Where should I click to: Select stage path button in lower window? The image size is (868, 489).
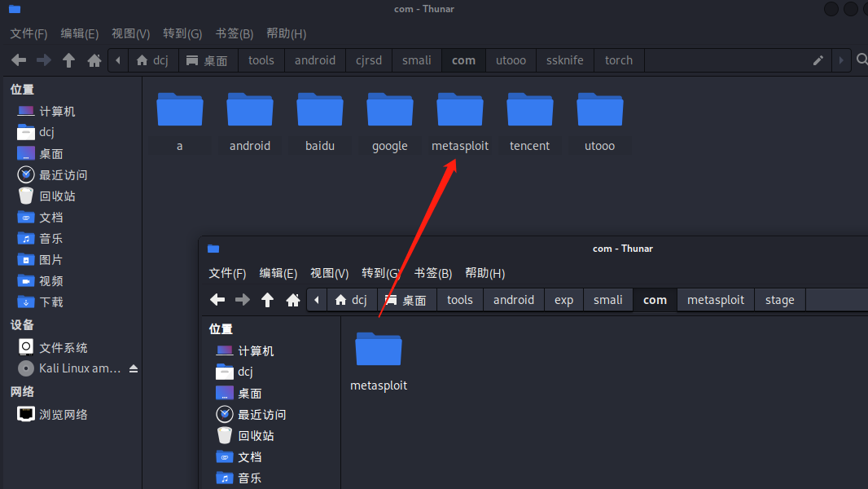tap(780, 300)
